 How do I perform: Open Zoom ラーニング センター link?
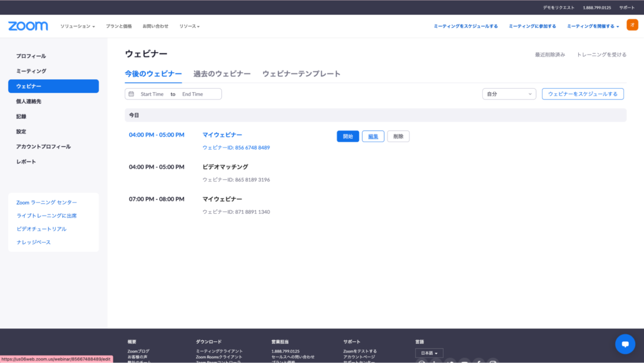click(x=47, y=202)
